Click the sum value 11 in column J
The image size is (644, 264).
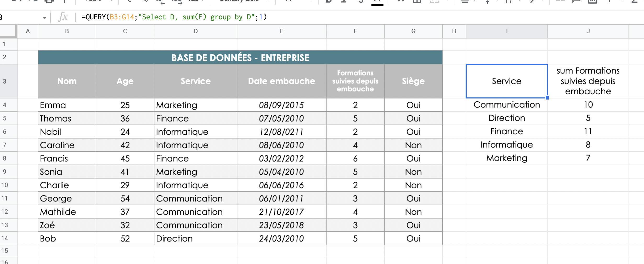pos(588,131)
